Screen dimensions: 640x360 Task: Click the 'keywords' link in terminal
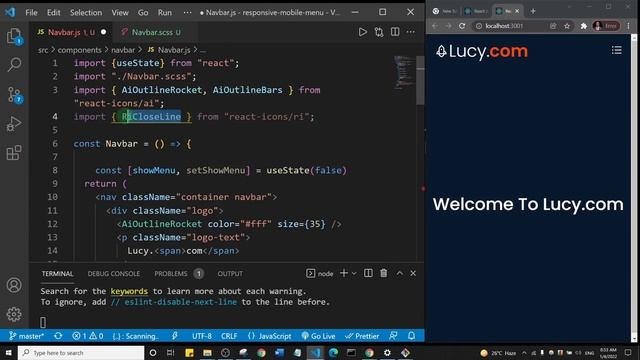129,291
